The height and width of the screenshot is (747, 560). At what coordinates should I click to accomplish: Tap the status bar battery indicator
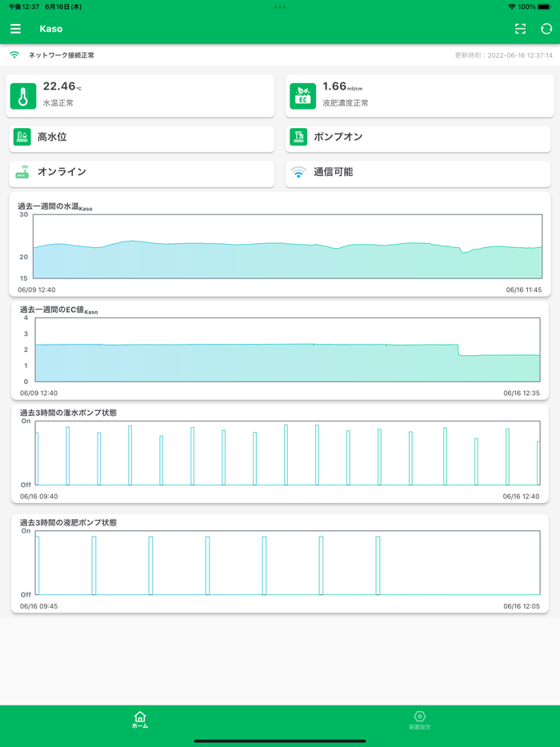544,6
